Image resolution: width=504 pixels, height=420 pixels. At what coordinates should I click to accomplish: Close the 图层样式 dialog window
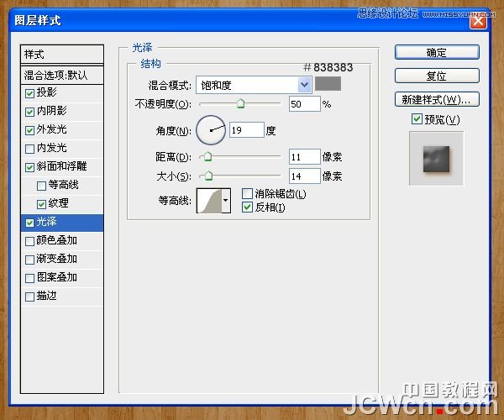(478, 22)
